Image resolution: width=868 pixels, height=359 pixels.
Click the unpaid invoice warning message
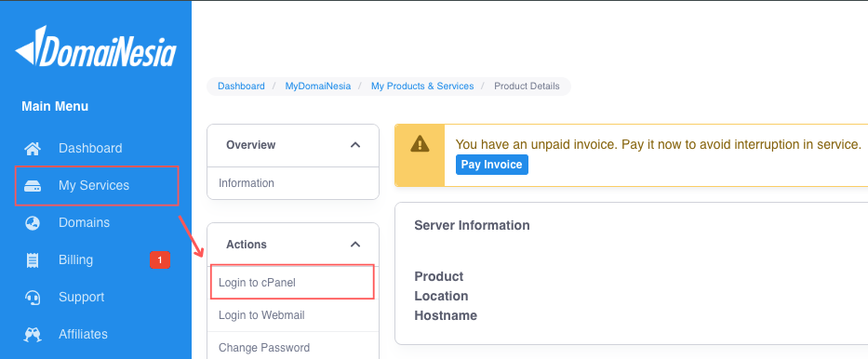tap(658, 145)
